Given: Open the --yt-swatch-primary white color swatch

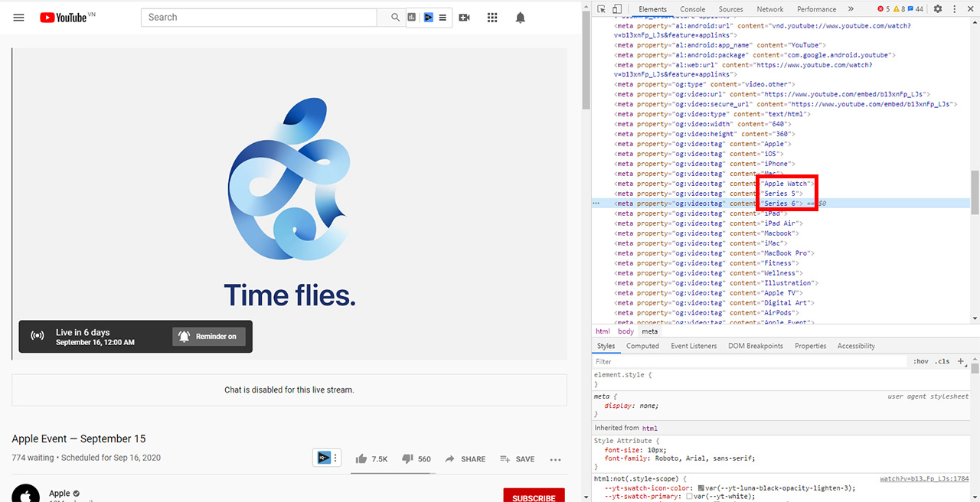Looking at the screenshot, I should click(689, 497).
